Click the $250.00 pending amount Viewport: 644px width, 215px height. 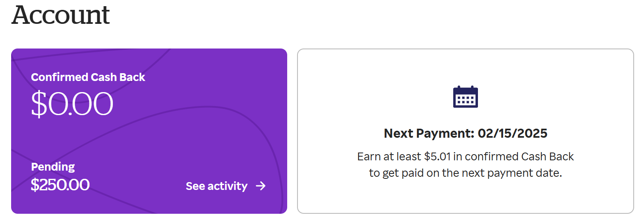(60, 185)
